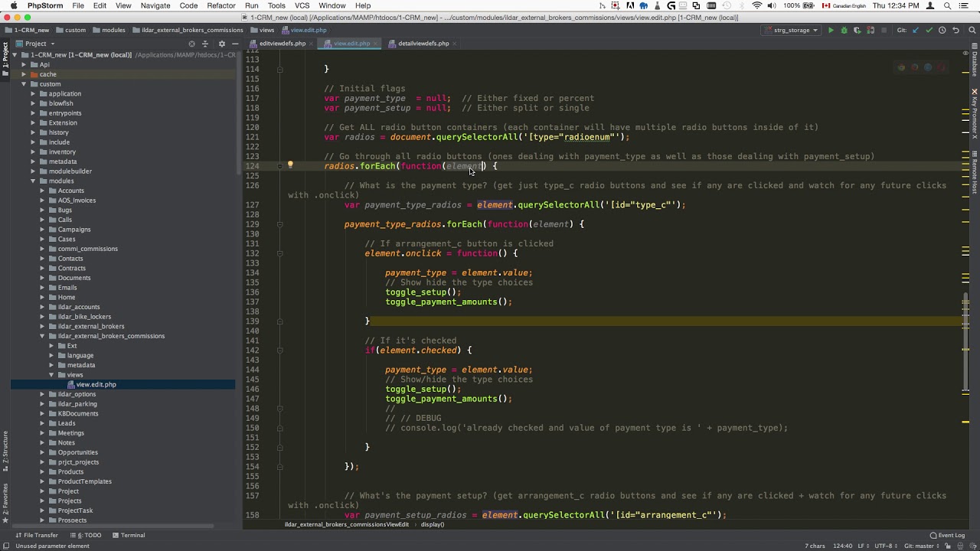Toggle fold marker at line 131
This screenshot has height=551, width=980.
[x=279, y=253]
